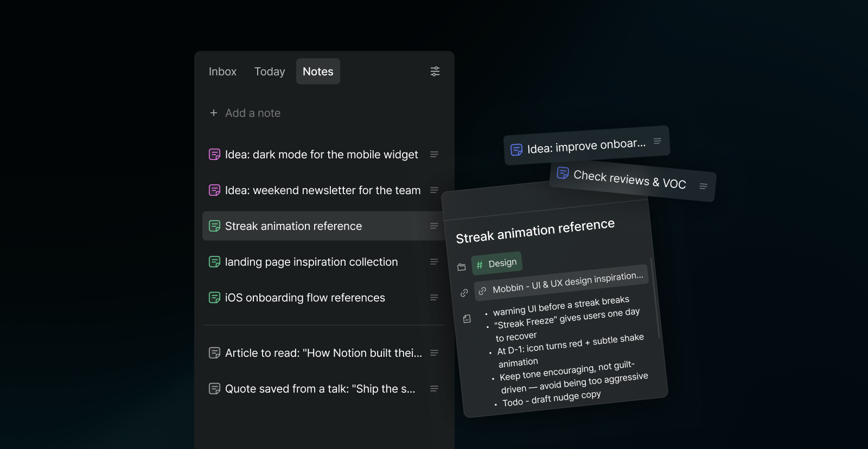Click note icon beside weekend newsletter idea
Screen dimensions: 868x449
click(215, 190)
